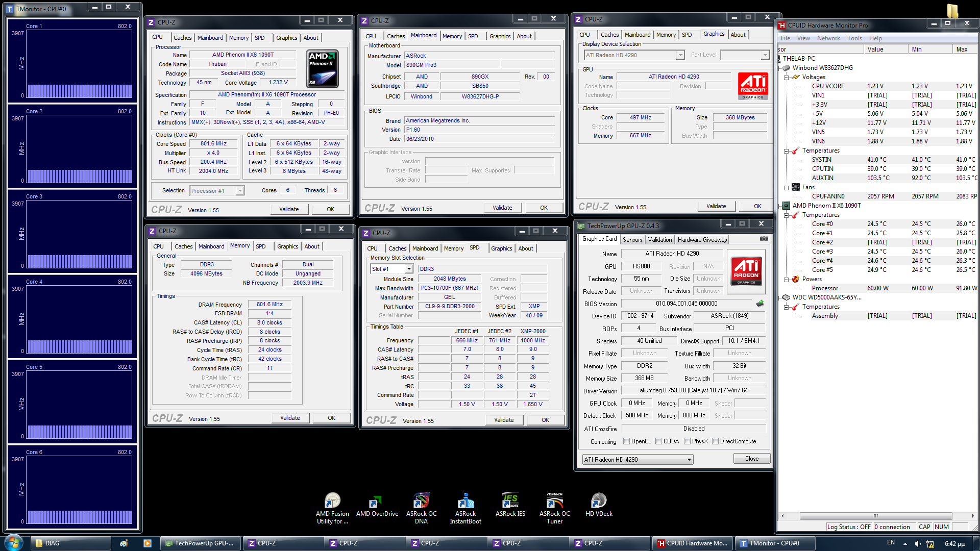The height and width of the screenshot is (551, 980).
Task: Switch to the Sensors tab in GPU-Z
Action: click(x=632, y=240)
